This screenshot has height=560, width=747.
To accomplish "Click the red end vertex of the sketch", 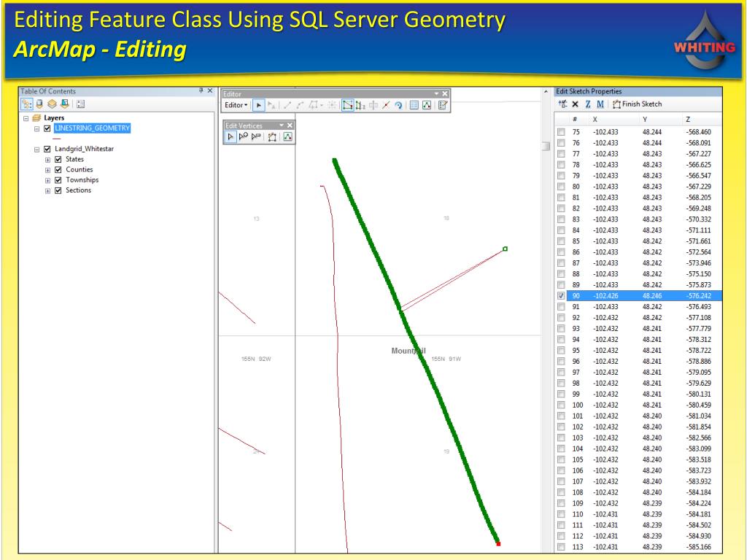I will click(498, 544).
